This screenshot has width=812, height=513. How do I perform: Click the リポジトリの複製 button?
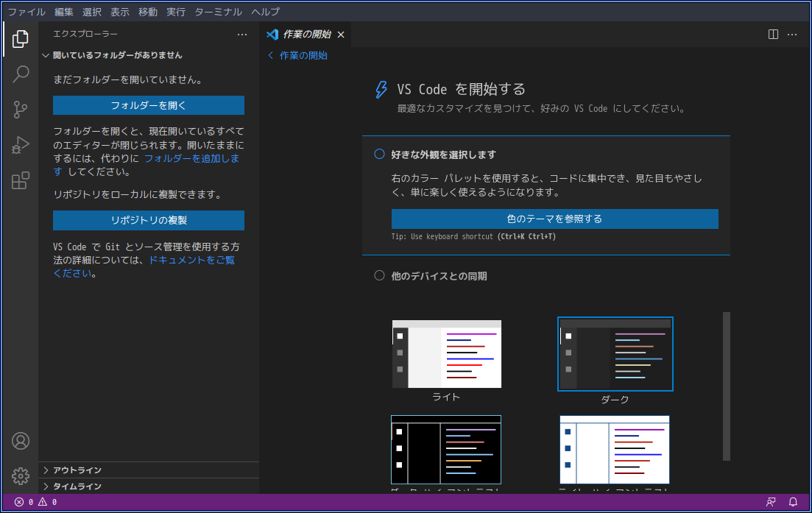click(x=149, y=220)
